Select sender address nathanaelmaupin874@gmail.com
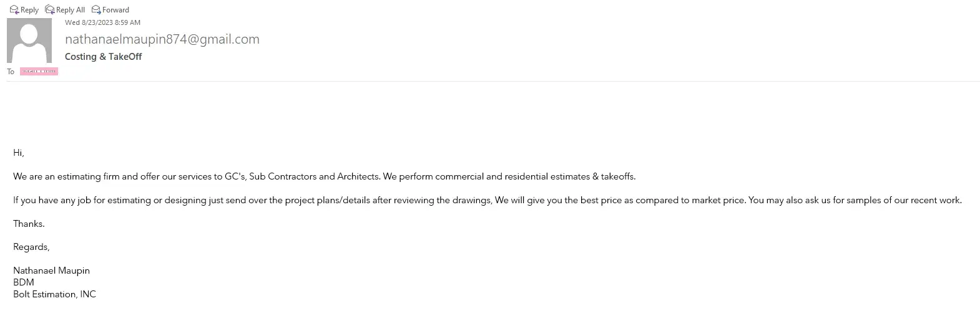Screen dimensions: 980x321 tap(162, 39)
